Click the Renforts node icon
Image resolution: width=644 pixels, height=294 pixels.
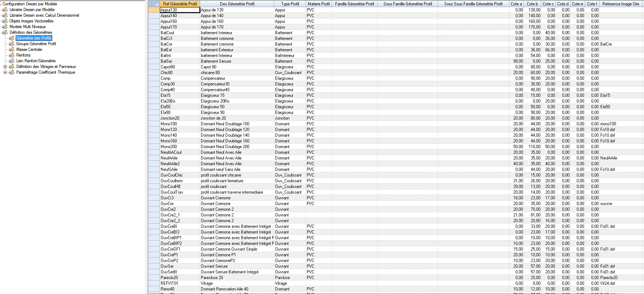pos(12,55)
